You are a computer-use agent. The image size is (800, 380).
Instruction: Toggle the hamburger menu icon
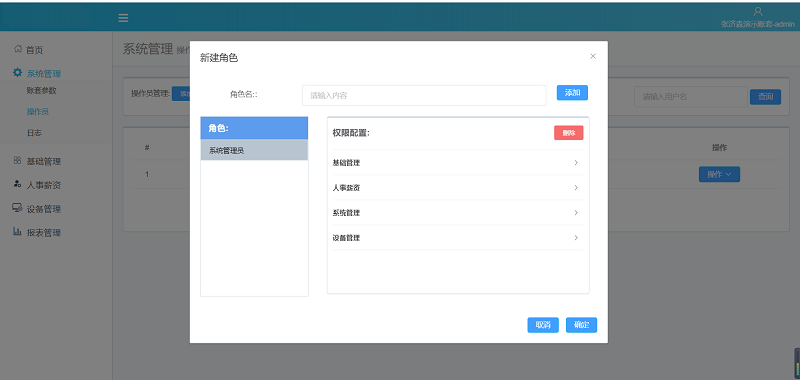pyautogui.click(x=123, y=18)
